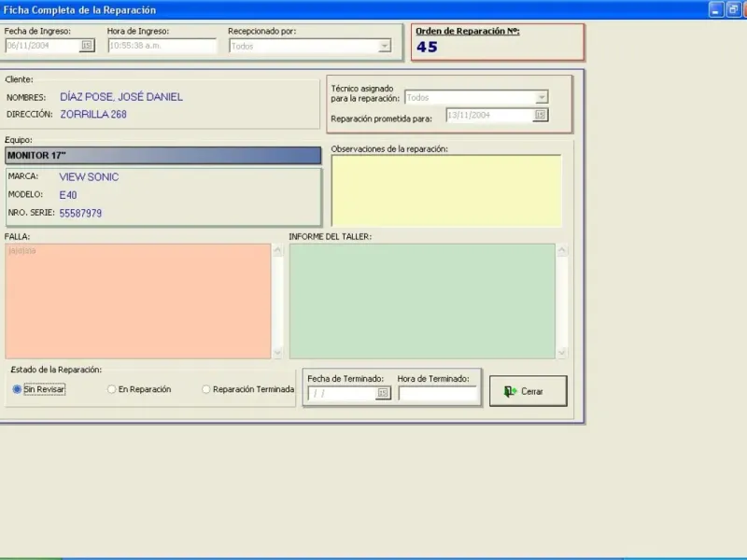Click into the pink FALLA text area

(138, 301)
